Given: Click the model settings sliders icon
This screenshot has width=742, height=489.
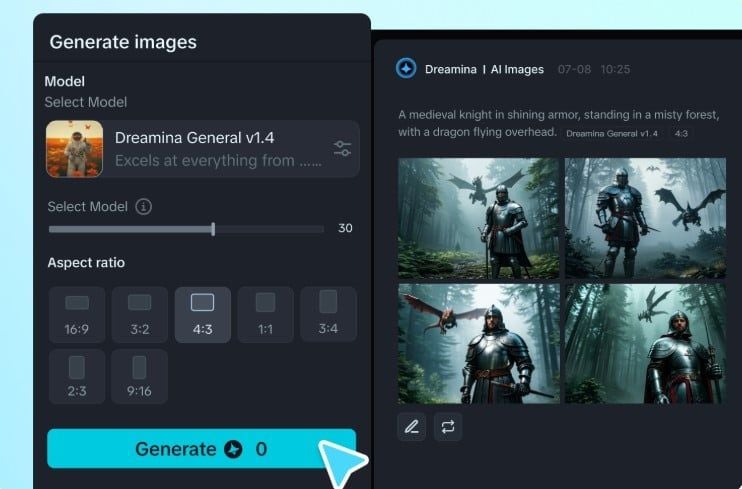Looking at the screenshot, I should coord(342,149).
